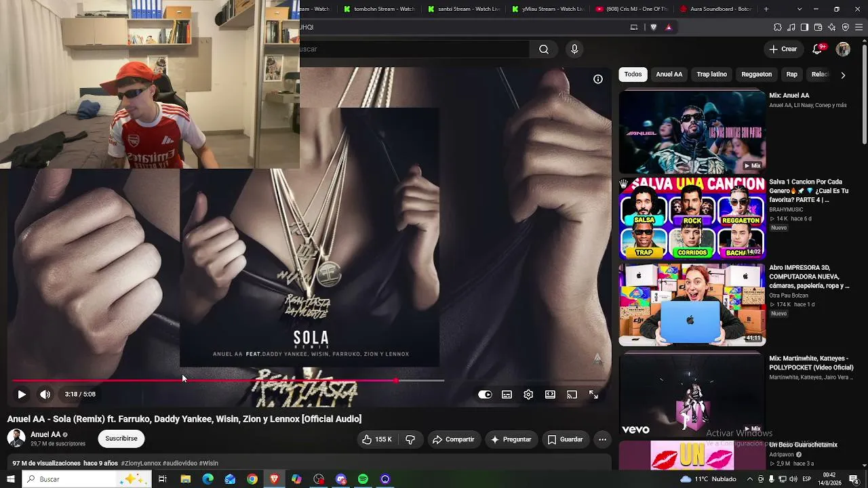Open the browser main hamburger menu

click(859, 27)
